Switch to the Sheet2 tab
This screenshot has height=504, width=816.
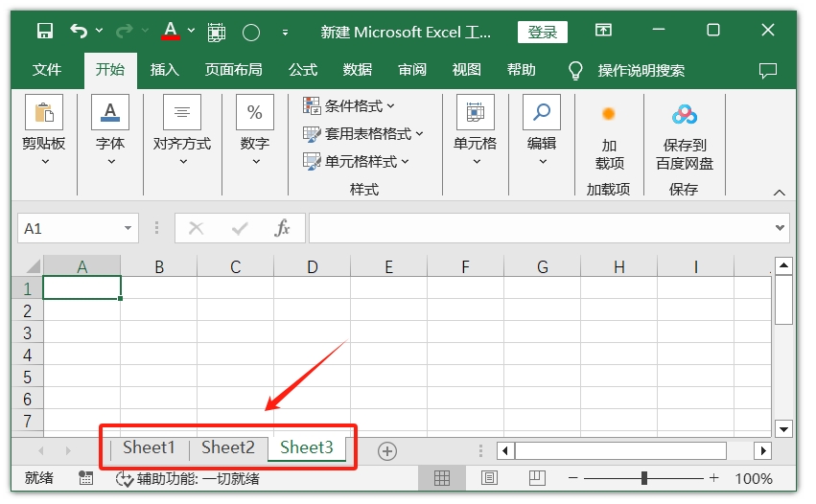coord(228,447)
